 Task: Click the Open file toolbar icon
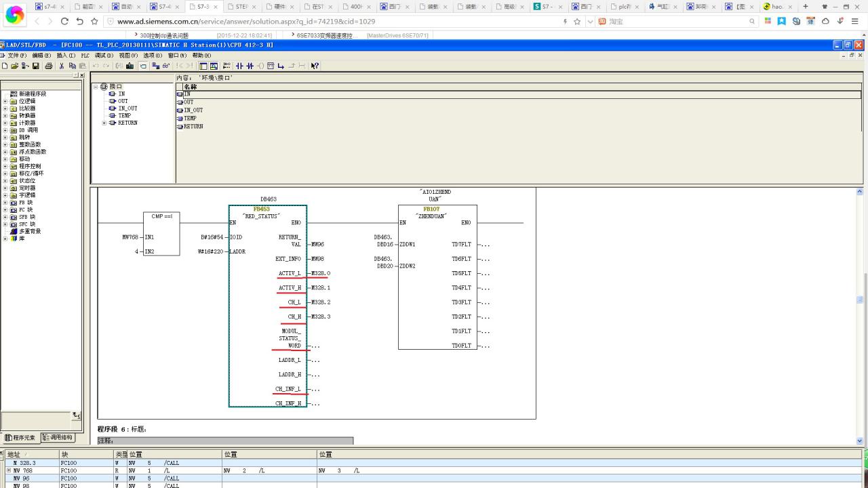(x=15, y=66)
